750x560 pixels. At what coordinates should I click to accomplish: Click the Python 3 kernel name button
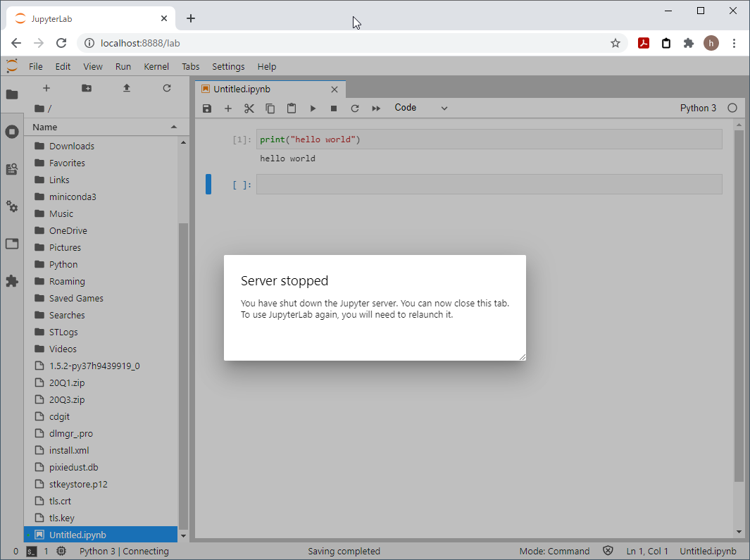coord(698,108)
